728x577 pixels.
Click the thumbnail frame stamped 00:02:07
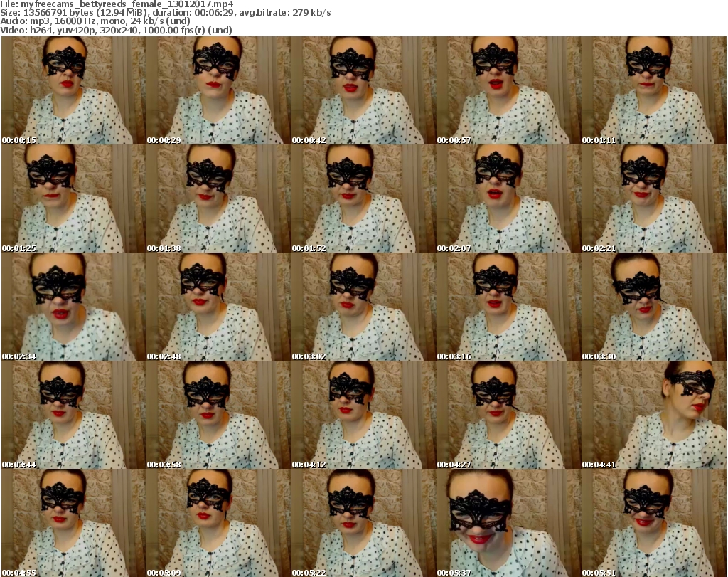point(508,198)
